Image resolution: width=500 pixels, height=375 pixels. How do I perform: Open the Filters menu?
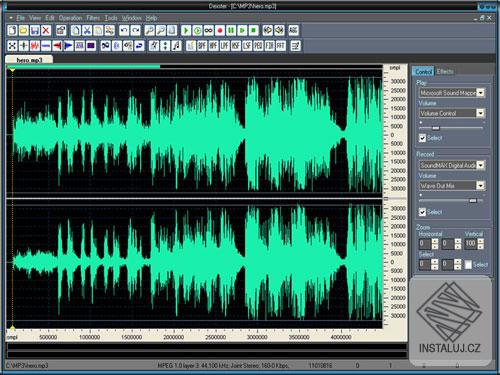pos(93,18)
